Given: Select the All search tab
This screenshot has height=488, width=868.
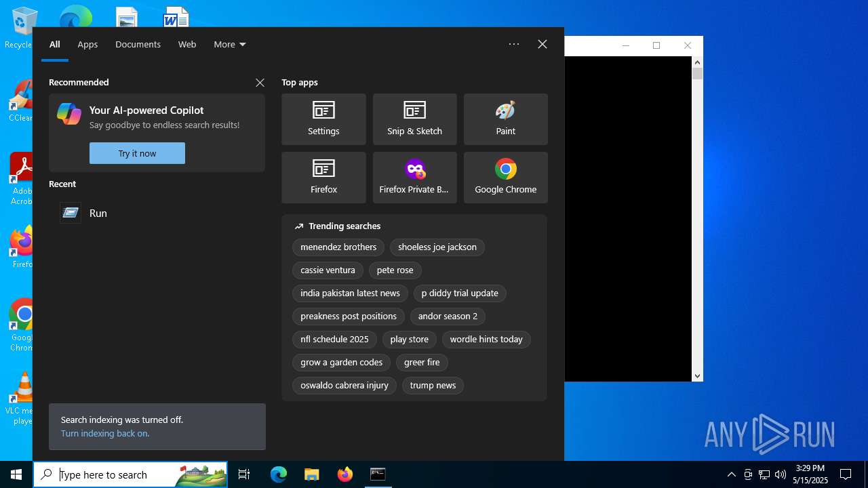Looking at the screenshot, I should coord(55,44).
